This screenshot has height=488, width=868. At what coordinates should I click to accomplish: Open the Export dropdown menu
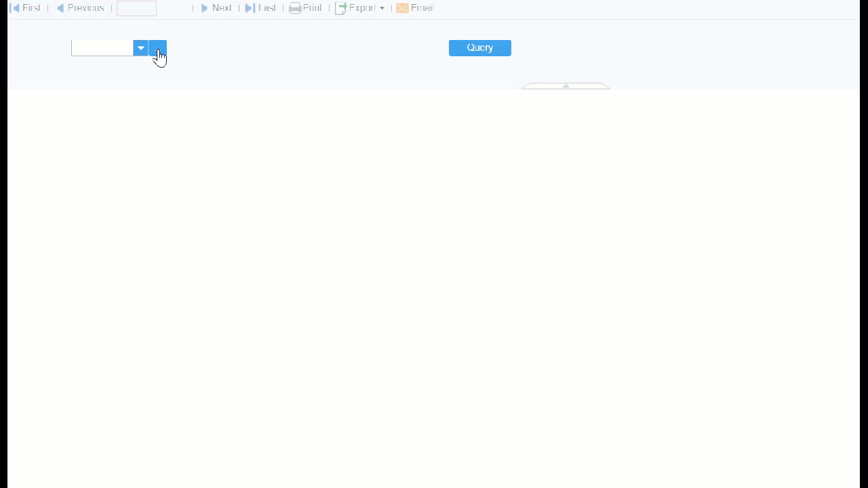coord(360,8)
